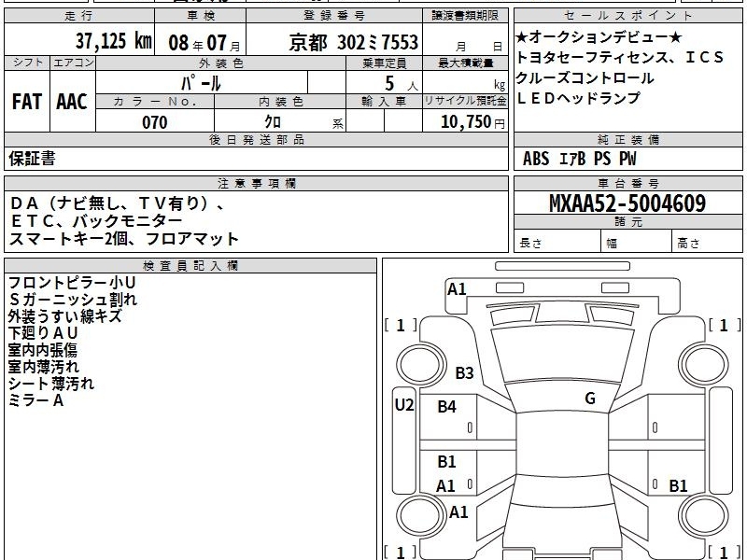This screenshot has height=560, width=747.
Task: Click the G mark on the windshield
Action: pos(590,399)
